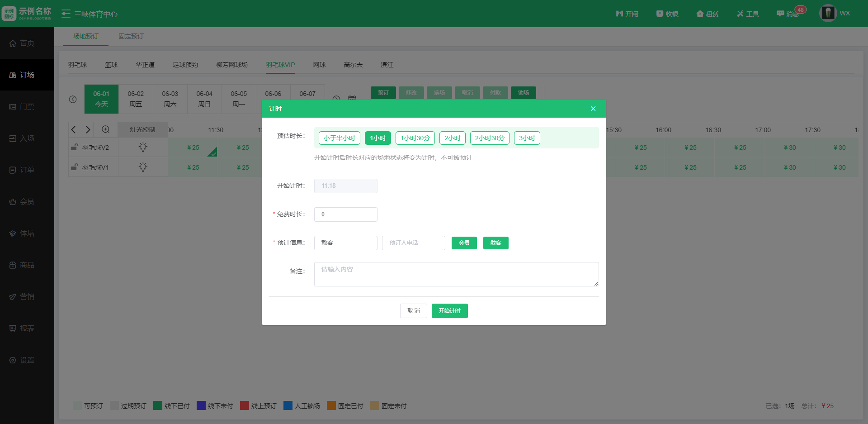Click the left chevron to scroll timeline back
The height and width of the screenshot is (424, 868).
point(74,130)
